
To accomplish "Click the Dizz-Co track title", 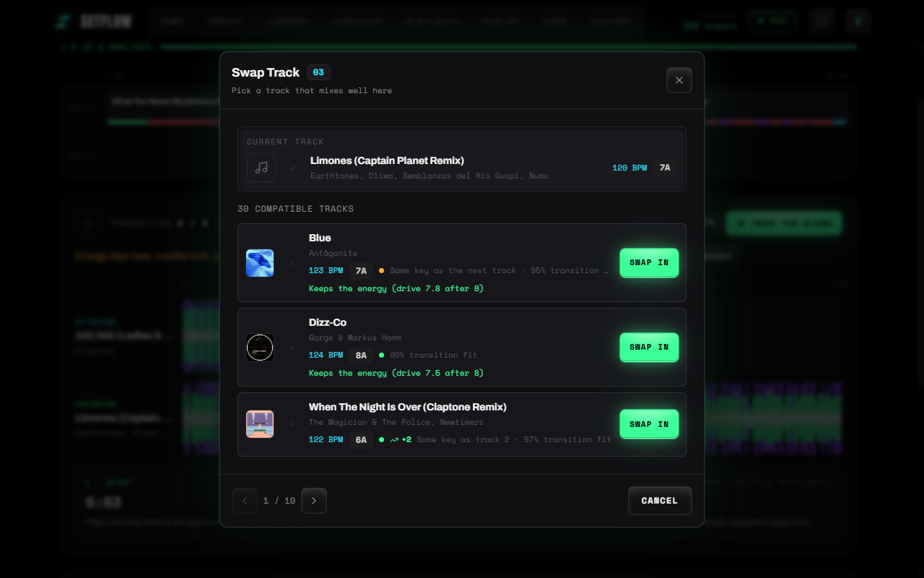I will coord(328,322).
